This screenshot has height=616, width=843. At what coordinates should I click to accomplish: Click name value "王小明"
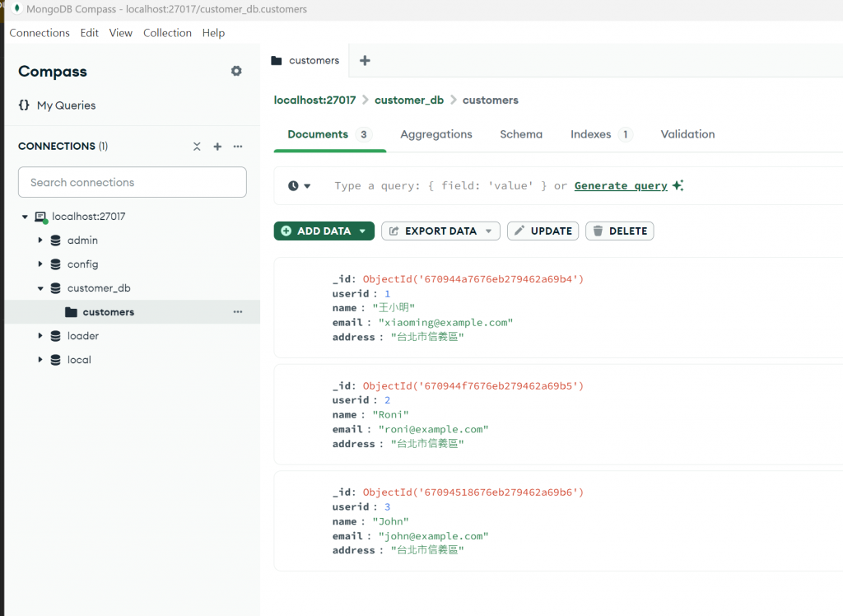coord(394,308)
